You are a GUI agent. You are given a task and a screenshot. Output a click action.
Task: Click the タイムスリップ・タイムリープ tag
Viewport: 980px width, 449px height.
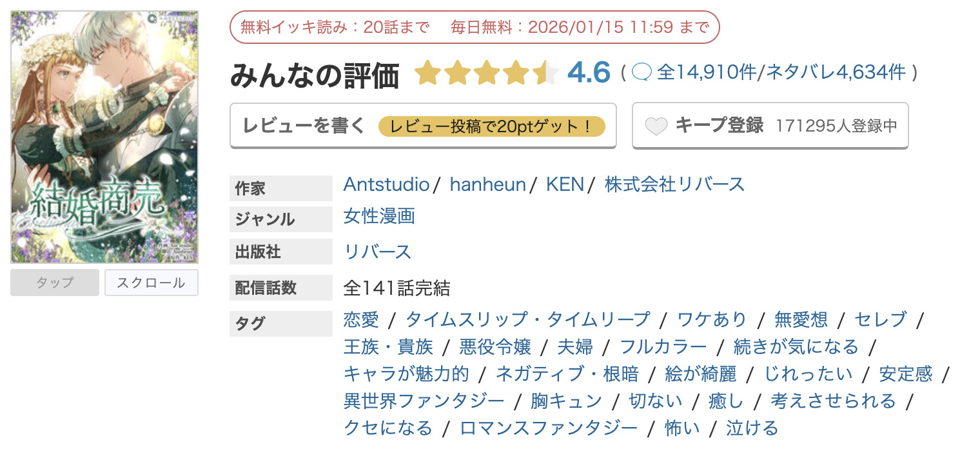click(x=528, y=319)
